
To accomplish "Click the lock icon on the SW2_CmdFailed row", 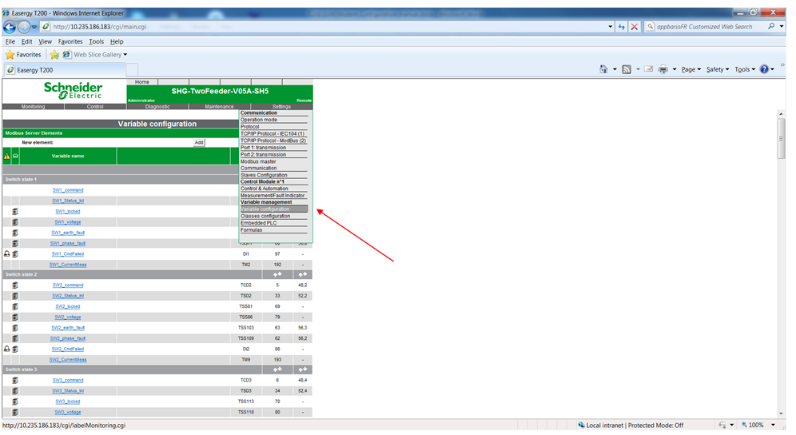I will tap(7, 349).
